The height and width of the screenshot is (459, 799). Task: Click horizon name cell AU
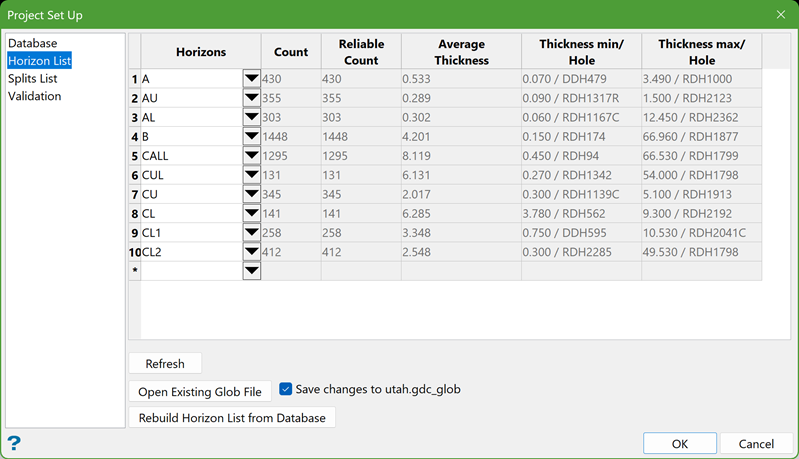(192, 98)
